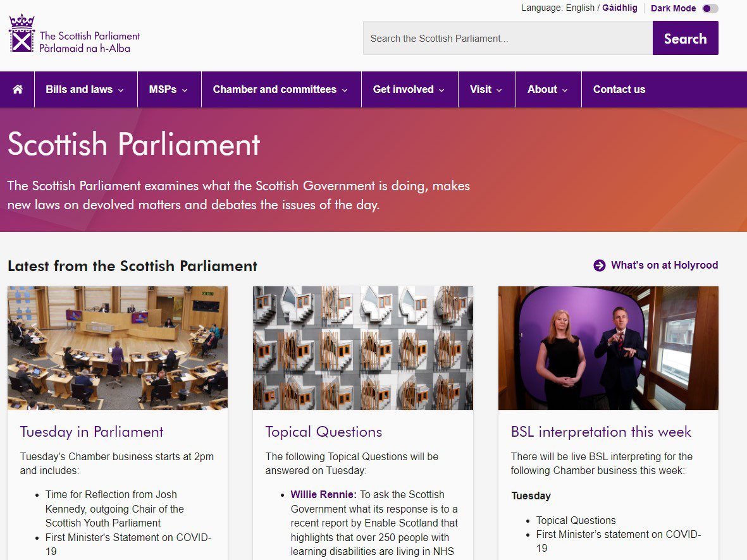Open the debating chamber photo thumbnail
Image resolution: width=747 pixels, height=560 pixels.
coord(118,348)
